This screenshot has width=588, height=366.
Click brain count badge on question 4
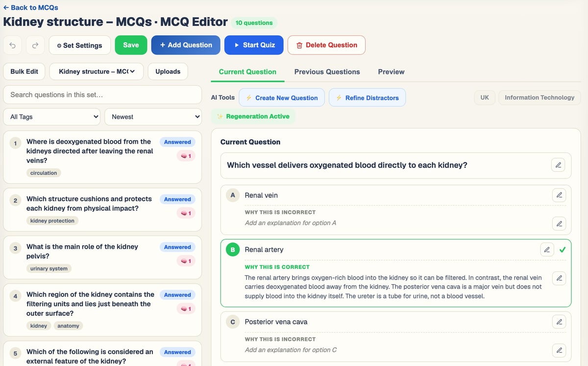[x=186, y=309]
